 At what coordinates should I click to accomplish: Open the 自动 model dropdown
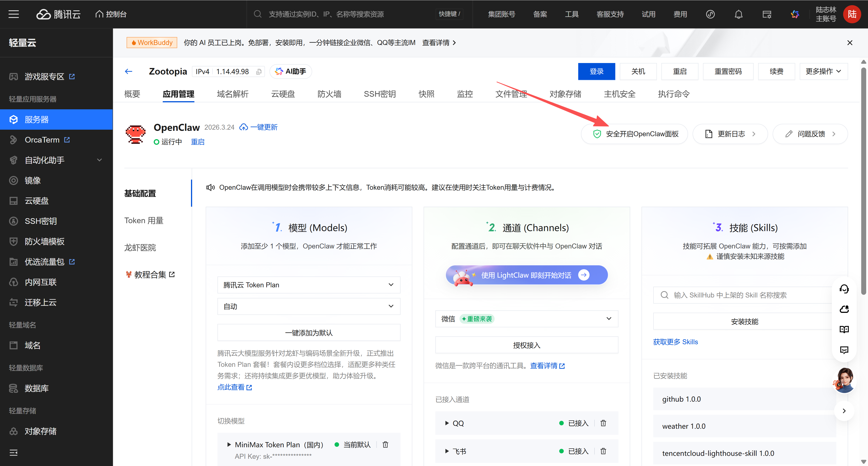[x=309, y=306]
